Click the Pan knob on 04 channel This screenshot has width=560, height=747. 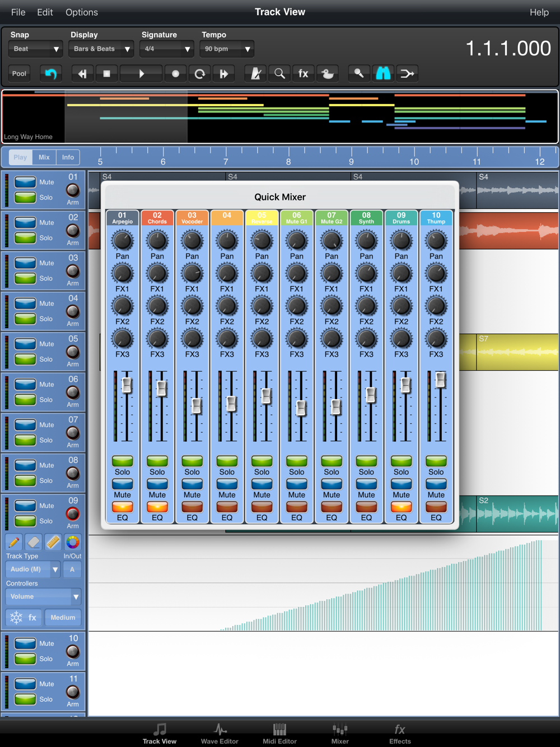point(227,241)
